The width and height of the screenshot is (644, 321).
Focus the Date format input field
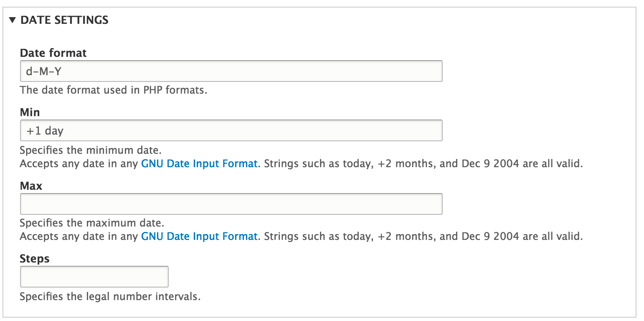coord(231,71)
